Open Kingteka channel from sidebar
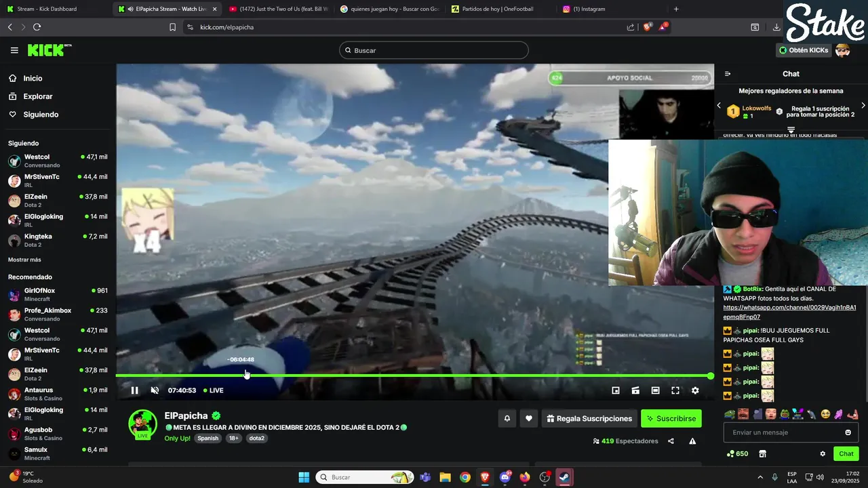 point(58,240)
